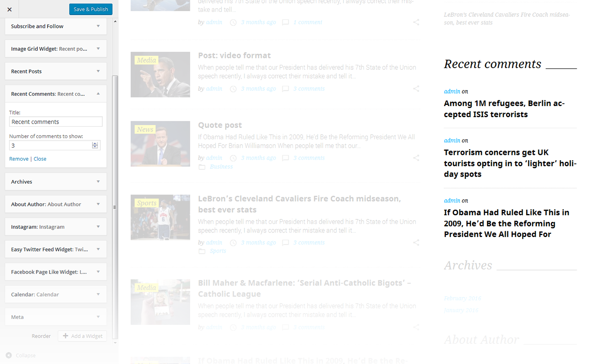
Task: Click the Collapse sidebar arrow icon
Action: coord(9,355)
